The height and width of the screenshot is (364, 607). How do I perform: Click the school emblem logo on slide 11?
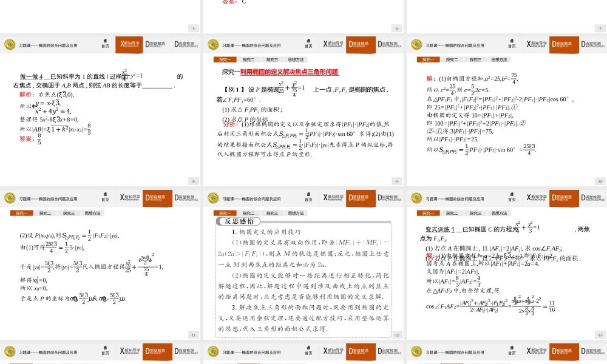point(9,197)
